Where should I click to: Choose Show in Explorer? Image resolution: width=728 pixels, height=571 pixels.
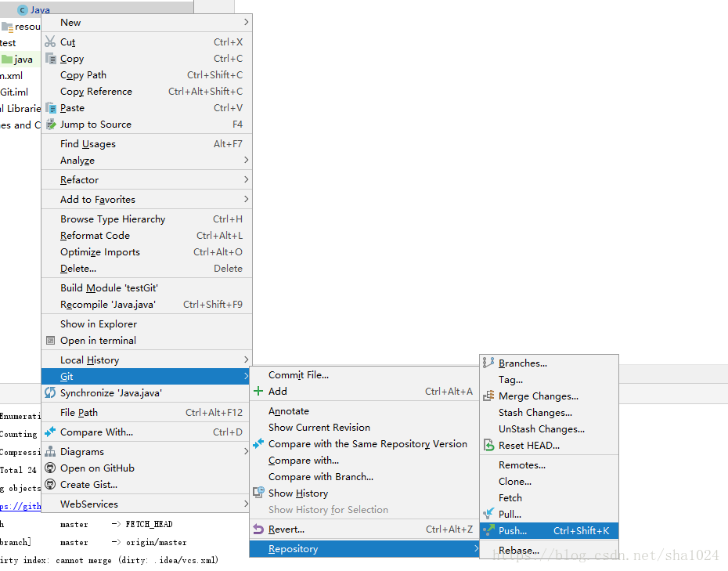(146, 323)
